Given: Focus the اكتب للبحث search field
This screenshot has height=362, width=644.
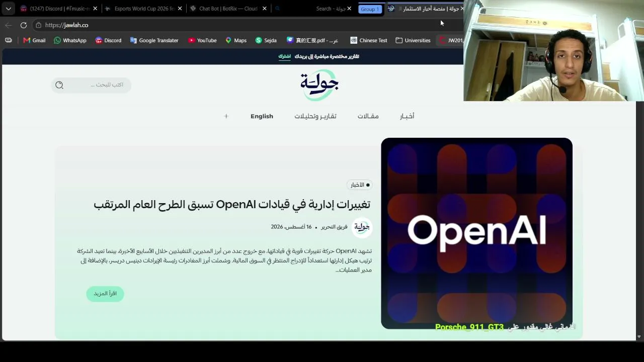Looking at the screenshot, I should pos(91,85).
